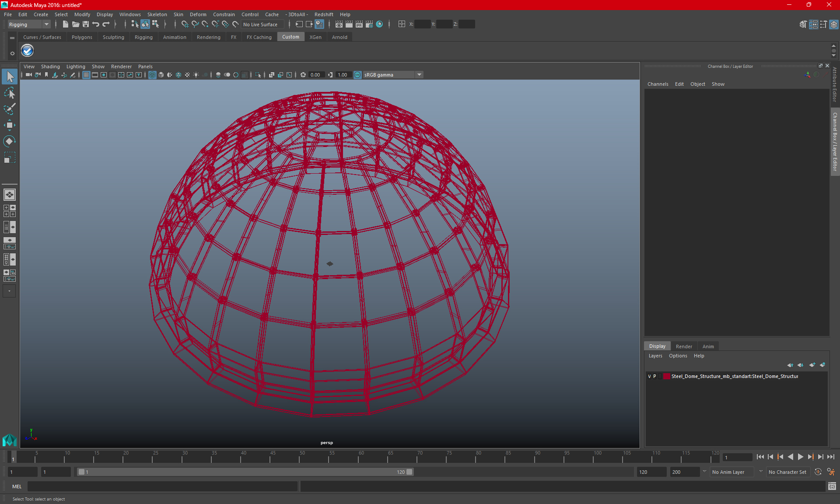
Task: Select the arrow Select tool in toolbox
Action: 10,77
